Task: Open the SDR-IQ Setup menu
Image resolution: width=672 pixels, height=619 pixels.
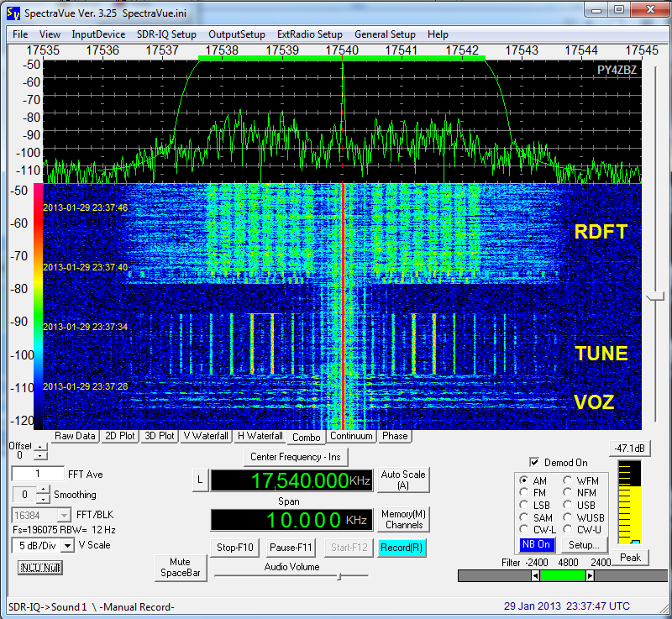Action: click(x=166, y=34)
